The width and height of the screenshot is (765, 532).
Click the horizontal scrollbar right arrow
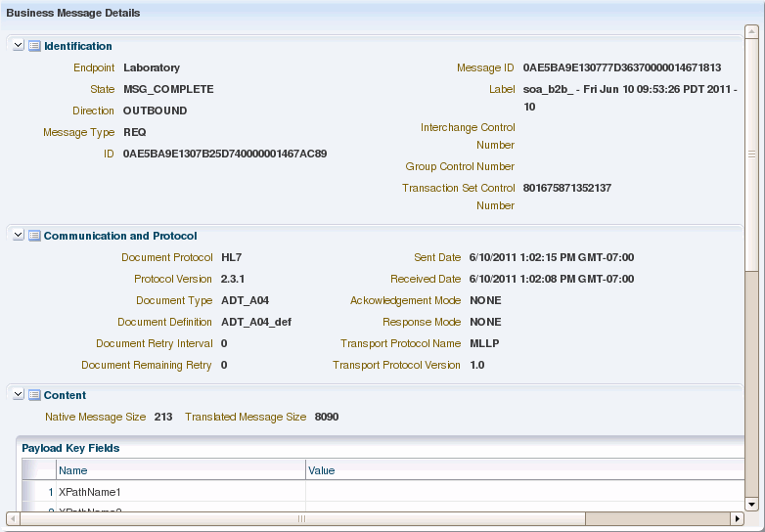tap(738, 518)
